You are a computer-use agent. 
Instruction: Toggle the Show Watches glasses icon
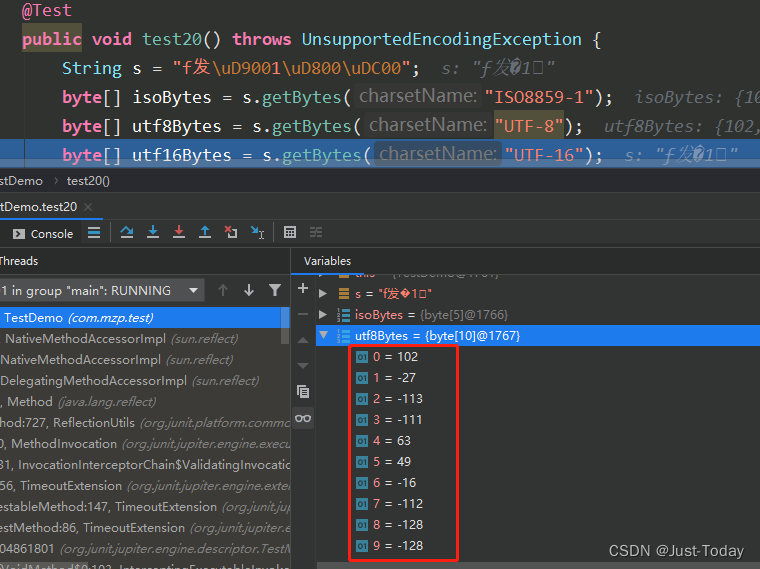point(303,418)
